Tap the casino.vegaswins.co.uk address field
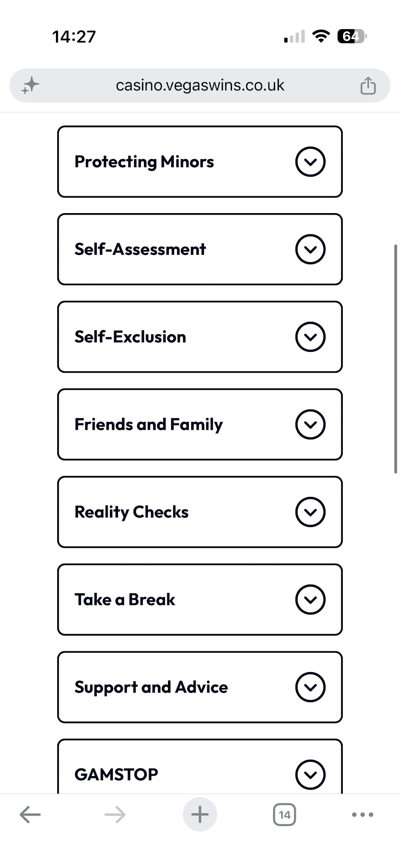 [x=200, y=86]
